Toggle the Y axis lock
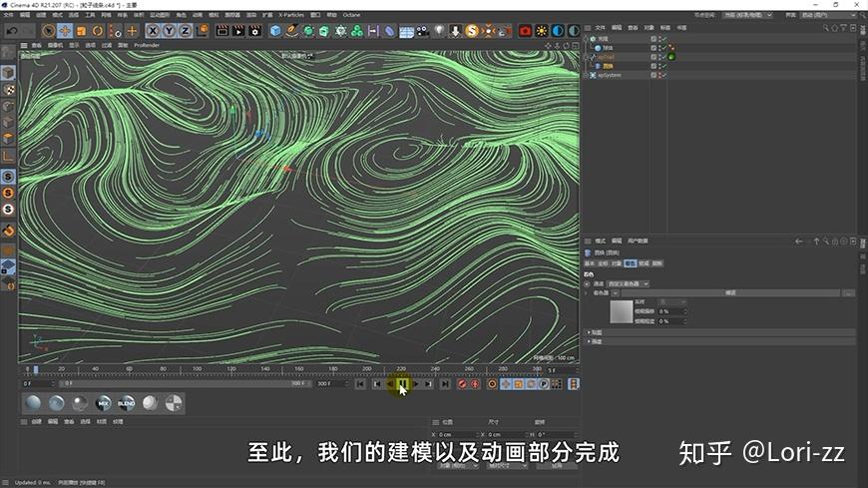868x488 pixels. [169, 31]
